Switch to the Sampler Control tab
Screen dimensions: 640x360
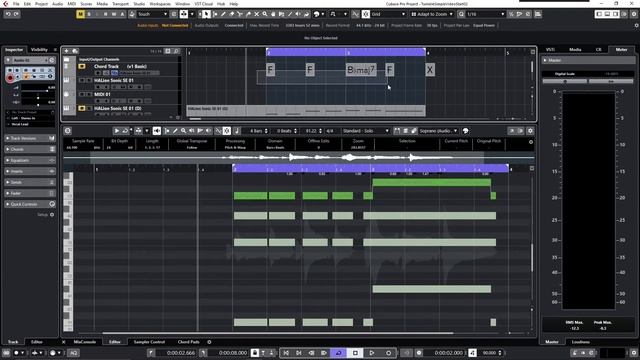pyautogui.click(x=149, y=342)
